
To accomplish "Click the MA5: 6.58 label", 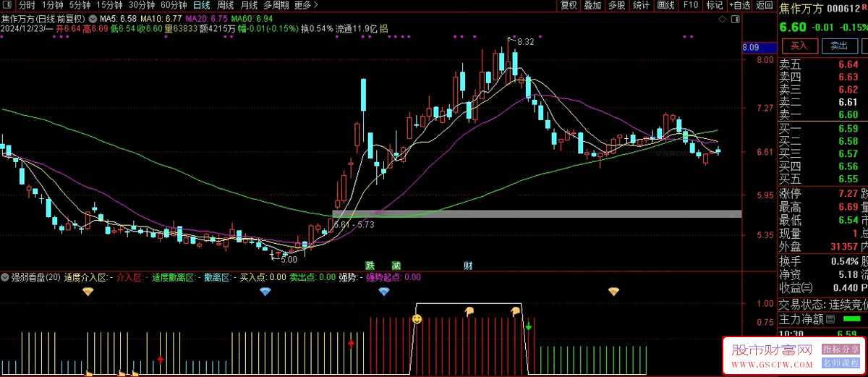I will (118, 18).
